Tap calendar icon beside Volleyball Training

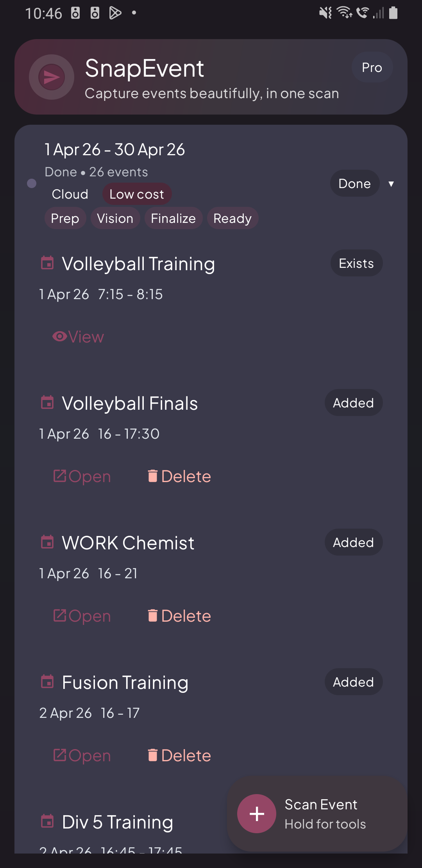coord(47,263)
